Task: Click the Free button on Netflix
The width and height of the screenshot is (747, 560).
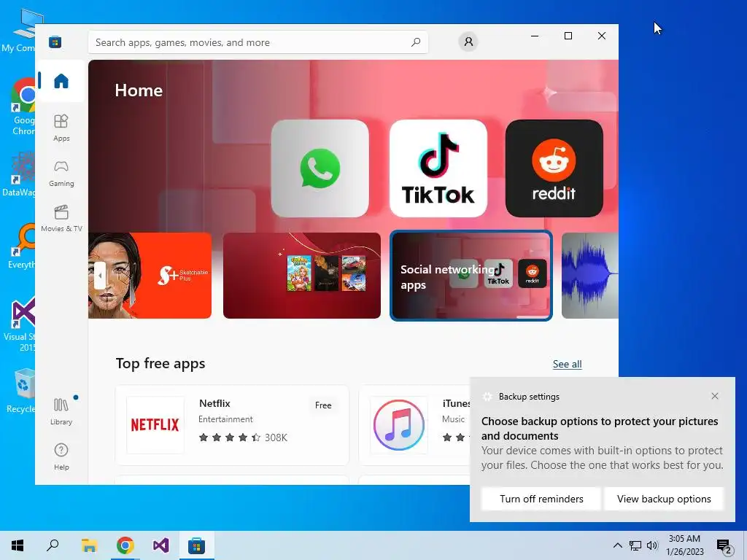Action: point(323,405)
